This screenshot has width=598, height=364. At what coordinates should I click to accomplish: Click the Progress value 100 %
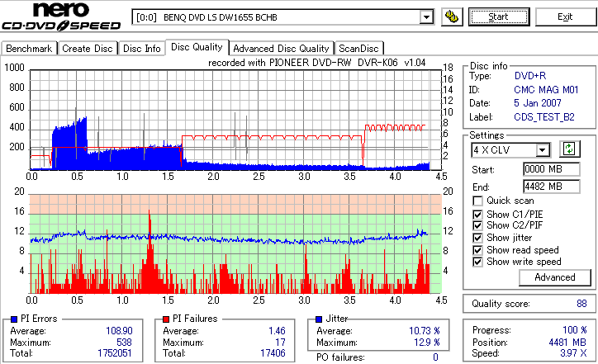click(575, 330)
